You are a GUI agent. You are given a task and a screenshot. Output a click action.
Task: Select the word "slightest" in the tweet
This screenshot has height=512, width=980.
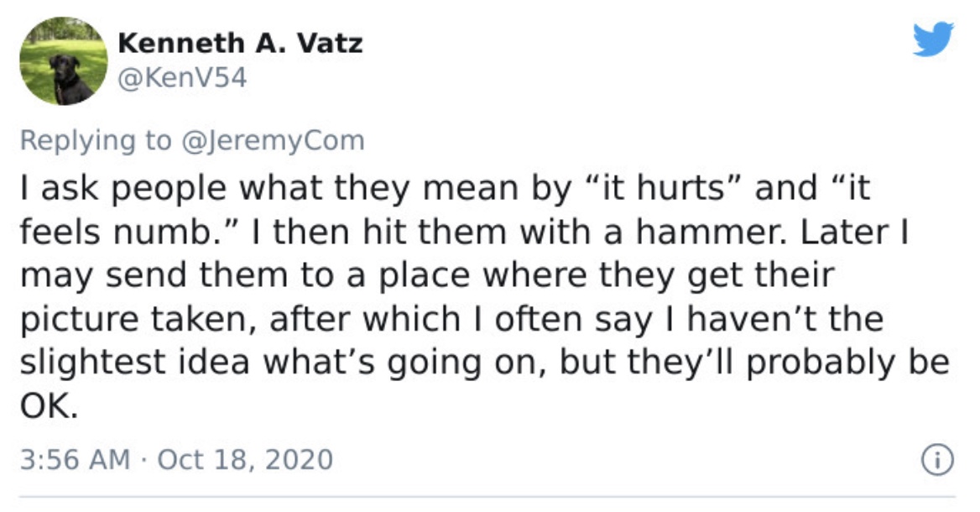[92, 363]
